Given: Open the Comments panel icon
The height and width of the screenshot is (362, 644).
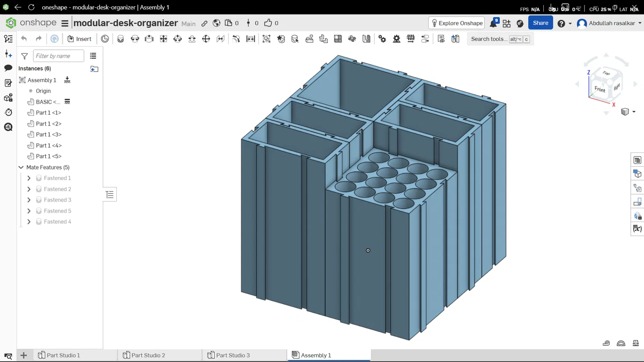Looking at the screenshot, I should 8,68.
